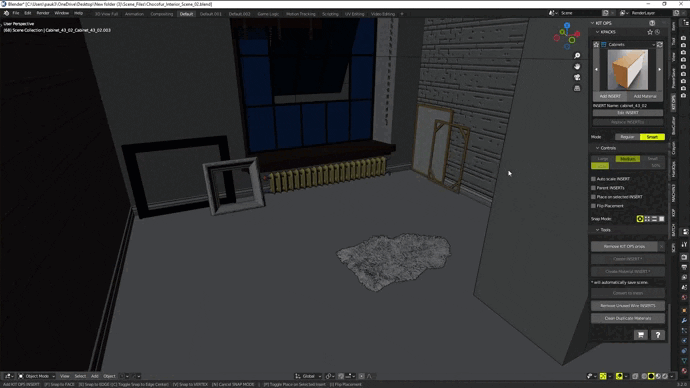The width and height of the screenshot is (690, 388).
Task: Enable Flip Placement checkbox
Action: tap(593, 206)
